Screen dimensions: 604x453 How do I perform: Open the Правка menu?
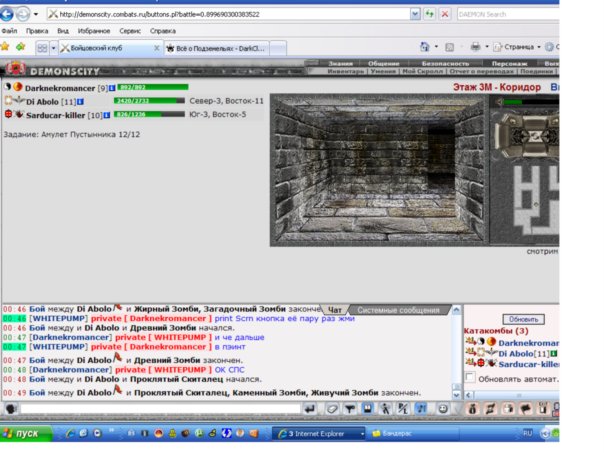(x=37, y=31)
